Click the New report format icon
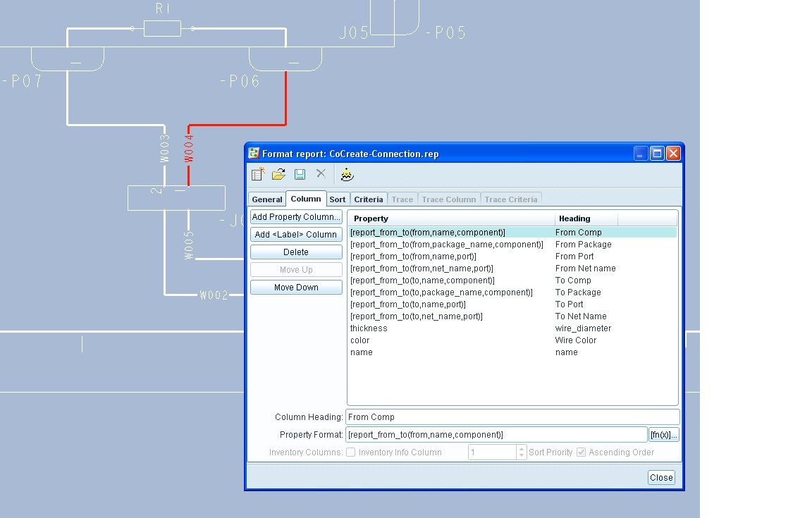Viewport: 812px width, 518px height. click(257, 174)
